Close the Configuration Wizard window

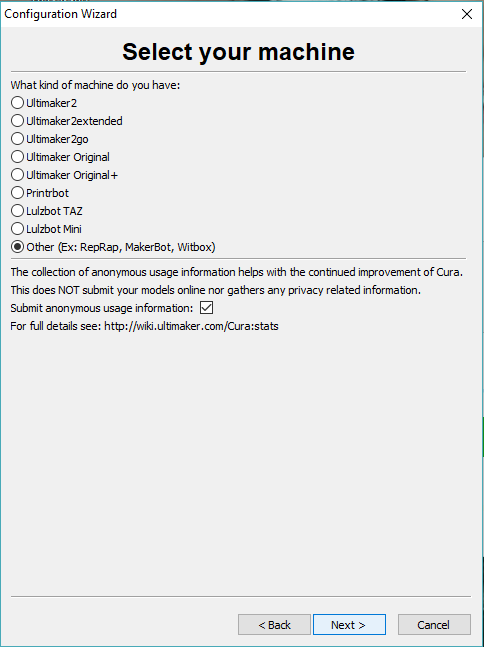coord(467,14)
